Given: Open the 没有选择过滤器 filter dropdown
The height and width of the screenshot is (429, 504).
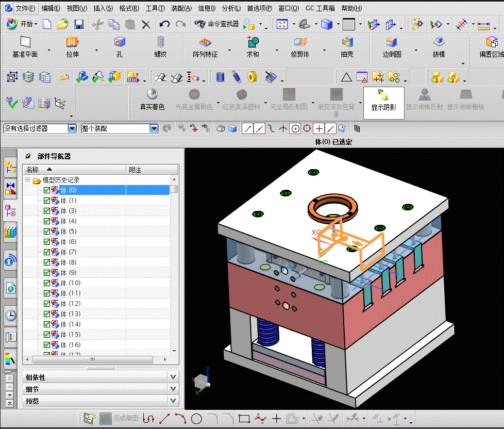Looking at the screenshot, I should point(72,128).
